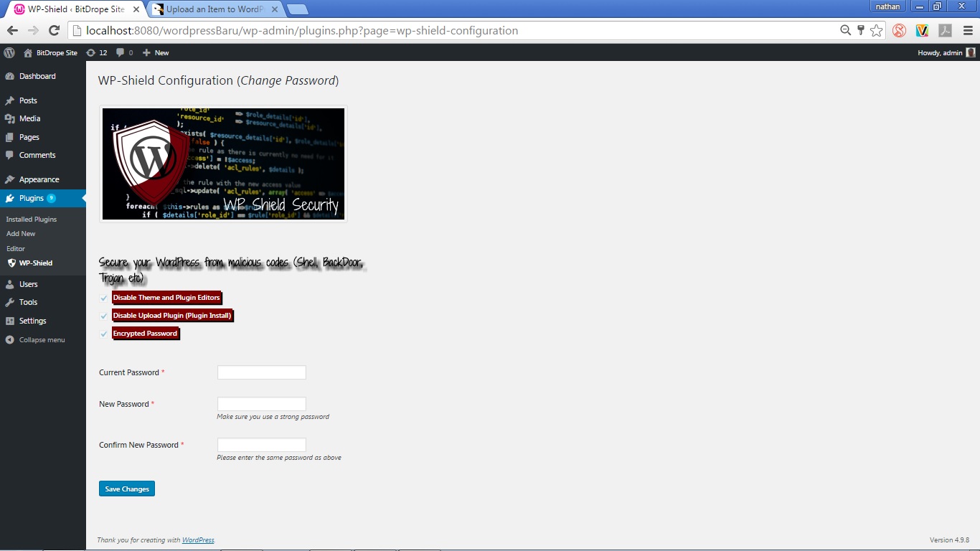
Task: Click the Appearance paintbrush icon
Action: point(10,179)
